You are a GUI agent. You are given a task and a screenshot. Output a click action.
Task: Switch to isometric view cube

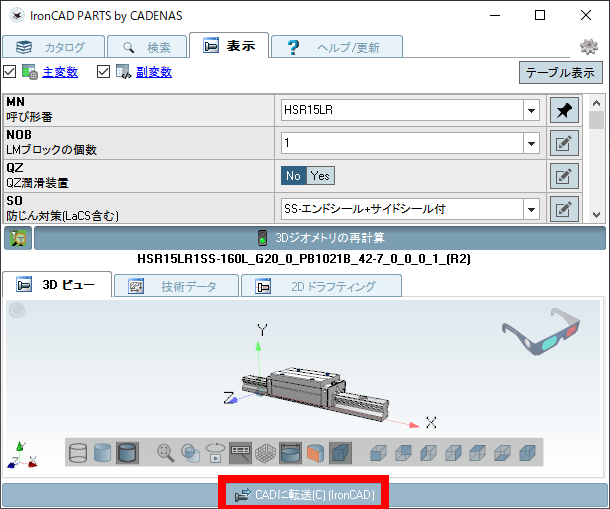(528, 453)
